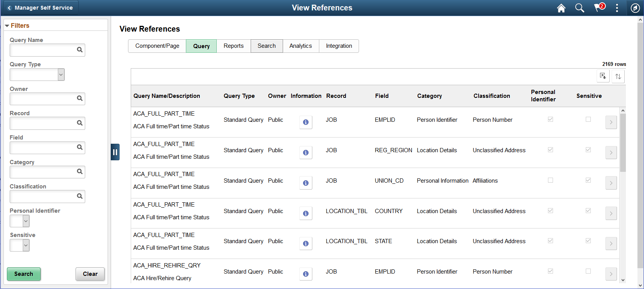The height and width of the screenshot is (289, 644).
Task: Switch to the Analytics tab
Action: click(x=300, y=46)
